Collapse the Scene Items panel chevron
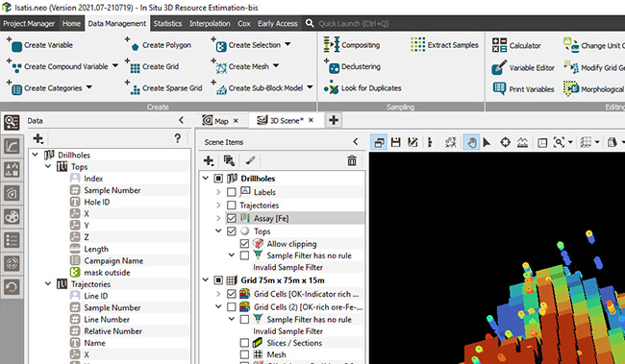The image size is (625, 364). (x=356, y=142)
